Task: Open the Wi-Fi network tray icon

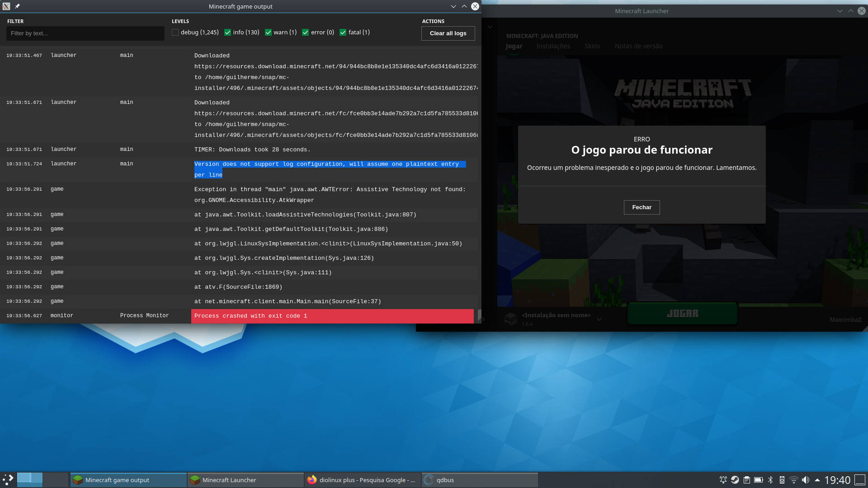Action: coord(794,480)
